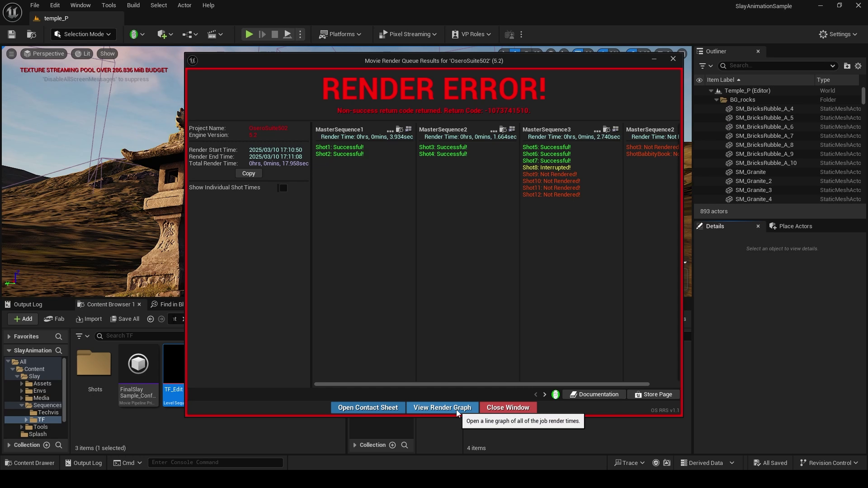This screenshot has width=868, height=488.
Task: Click the Lit shading mode button
Action: 82,54
